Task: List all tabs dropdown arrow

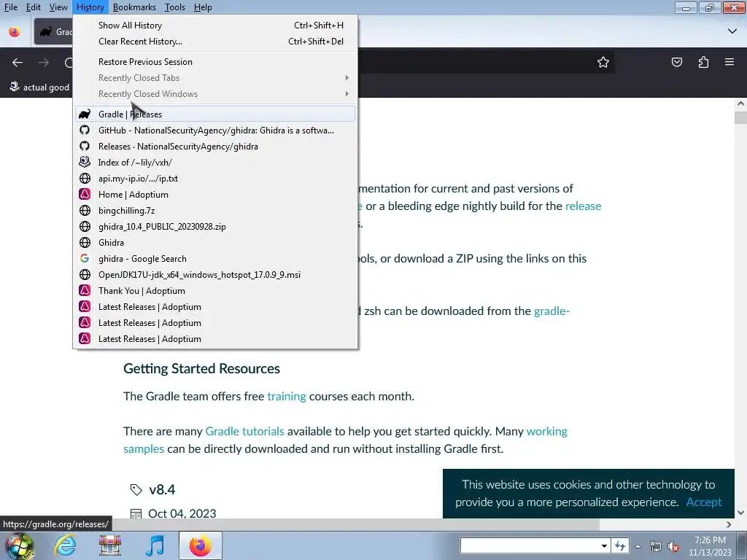Action: (x=732, y=31)
